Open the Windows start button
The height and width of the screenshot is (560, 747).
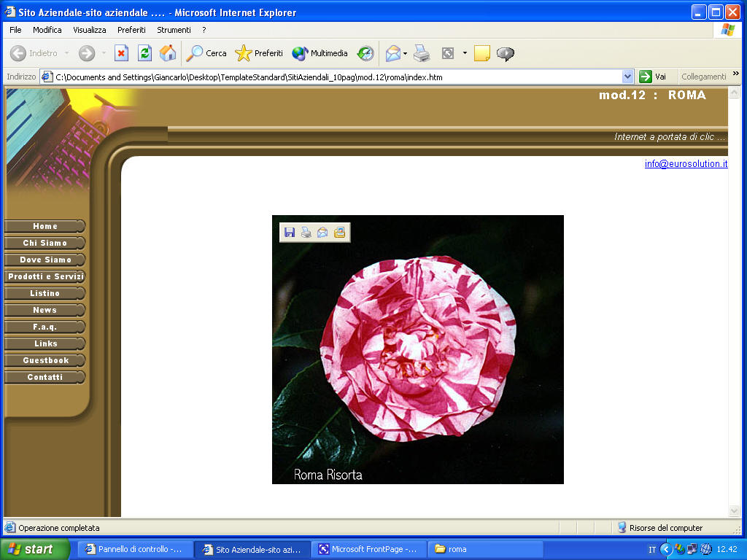pyautogui.click(x=35, y=549)
